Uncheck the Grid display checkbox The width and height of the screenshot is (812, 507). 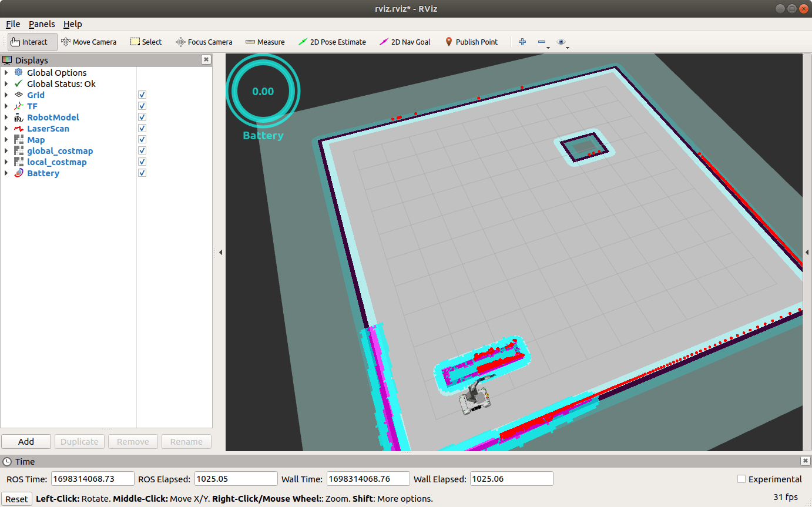point(142,95)
